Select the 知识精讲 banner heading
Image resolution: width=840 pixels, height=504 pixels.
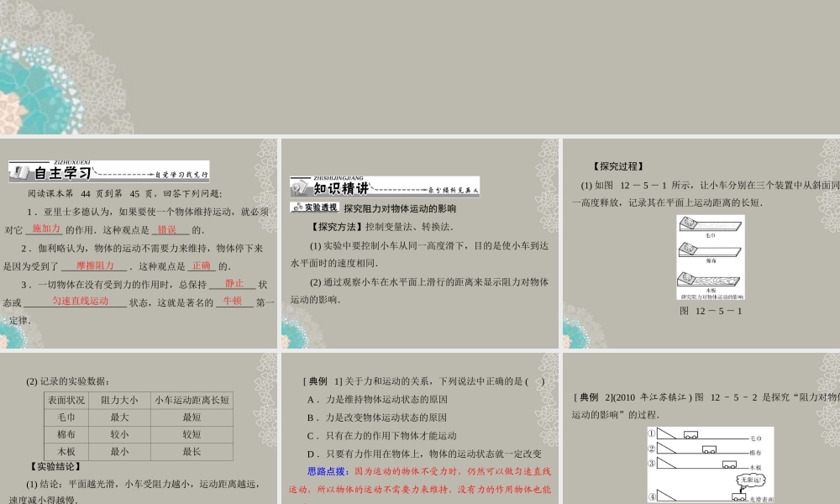[x=385, y=187]
